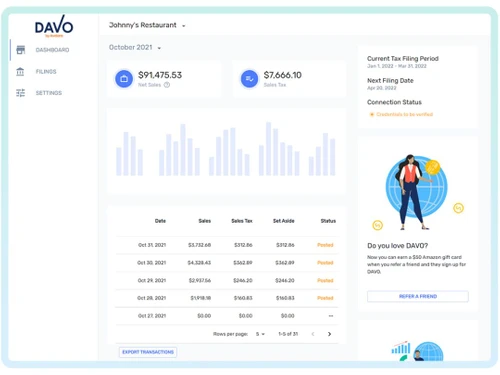Viewport: 500px width, 375px height.
Task: Click Posted status for Oct 29 row
Action: point(325,280)
